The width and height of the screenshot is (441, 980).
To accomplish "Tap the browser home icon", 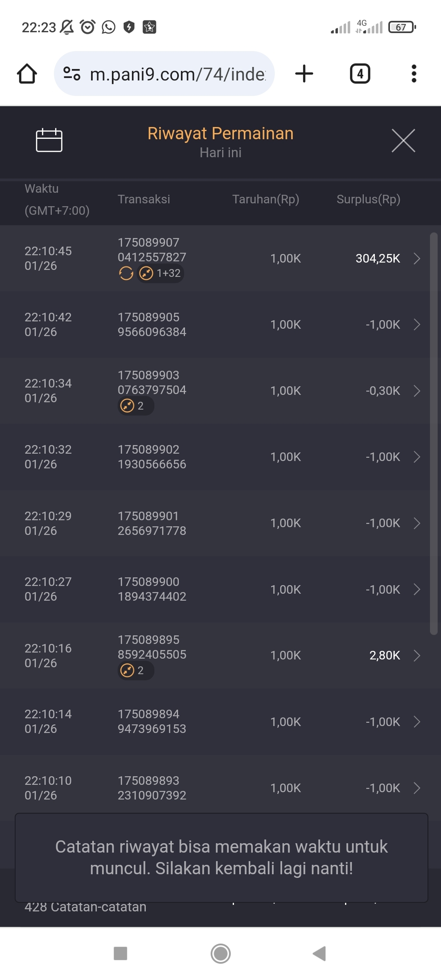I will 27,74.
